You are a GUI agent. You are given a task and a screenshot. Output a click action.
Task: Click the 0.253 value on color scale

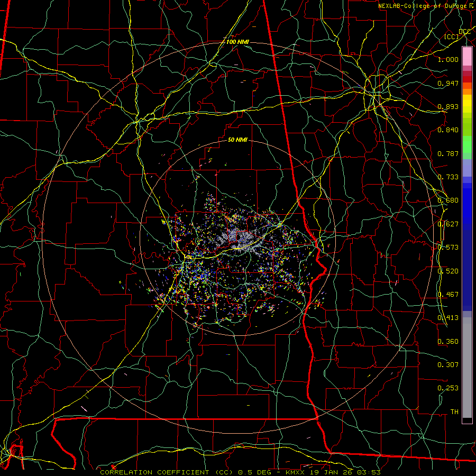(448, 388)
